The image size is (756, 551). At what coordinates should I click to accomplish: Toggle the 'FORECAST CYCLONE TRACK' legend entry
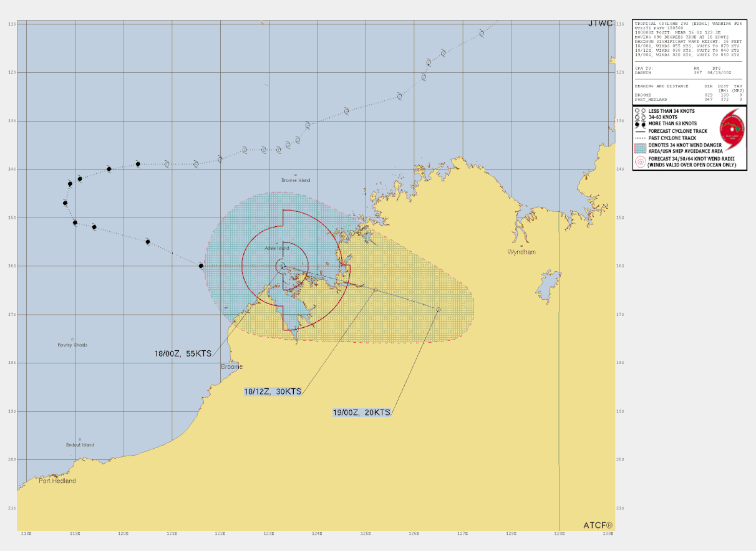click(x=678, y=130)
